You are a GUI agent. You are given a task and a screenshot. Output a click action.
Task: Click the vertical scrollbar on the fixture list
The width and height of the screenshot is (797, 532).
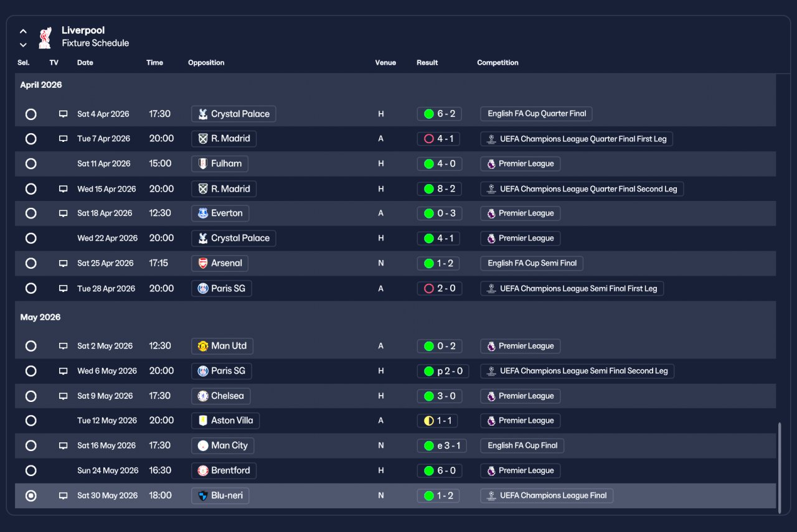(780, 468)
